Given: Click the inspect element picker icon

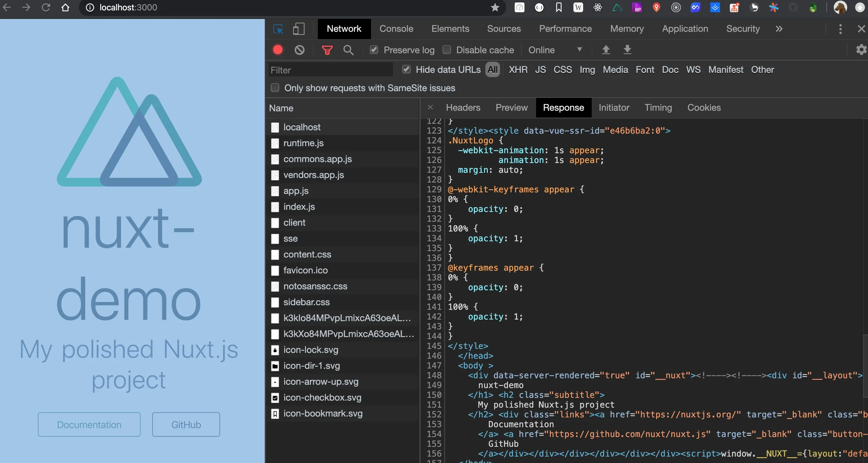Looking at the screenshot, I should pyautogui.click(x=278, y=29).
